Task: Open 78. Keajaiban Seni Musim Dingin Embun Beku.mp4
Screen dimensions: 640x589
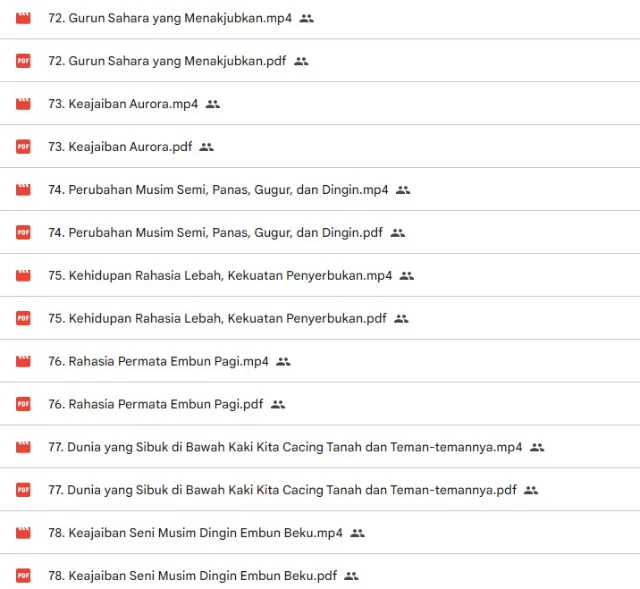Action: click(x=195, y=533)
